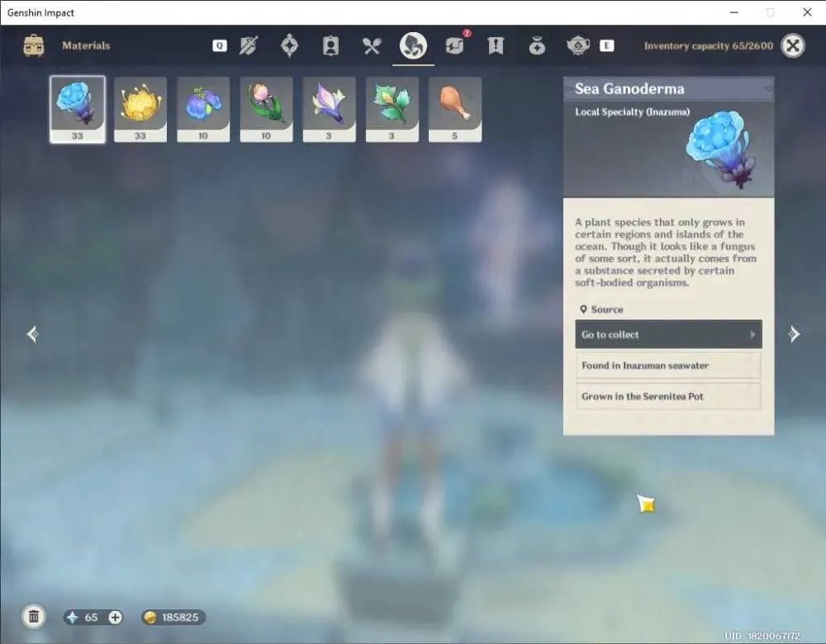Viewport: 826px width, 644px height.
Task: Switch to the Precious Items tab
Action: click(x=537, y=45)
